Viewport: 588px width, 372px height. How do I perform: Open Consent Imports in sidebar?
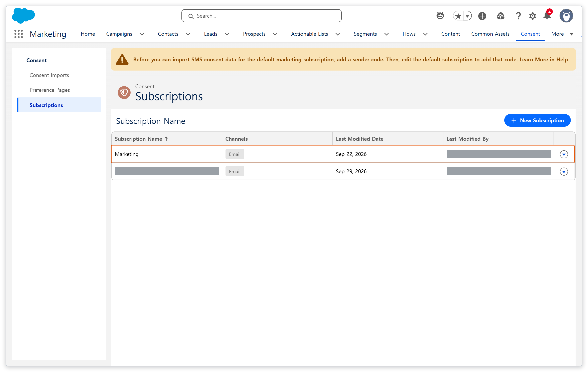coord(49,75)
